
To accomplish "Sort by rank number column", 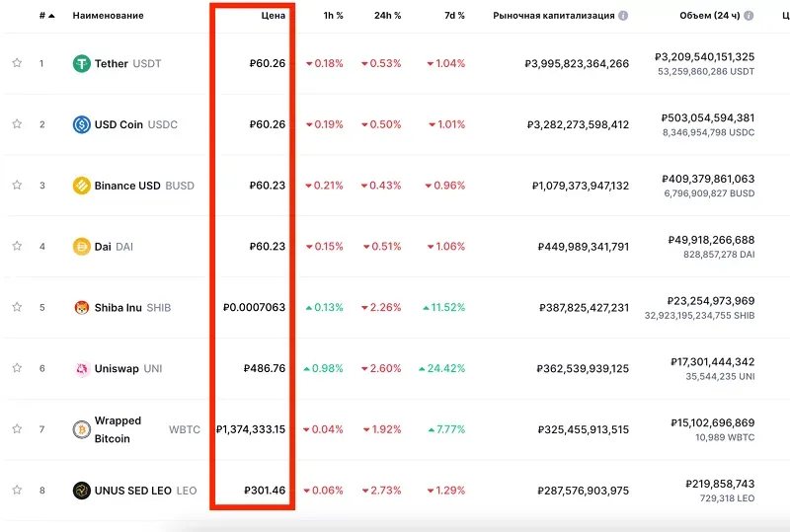I will pos(46,16).
